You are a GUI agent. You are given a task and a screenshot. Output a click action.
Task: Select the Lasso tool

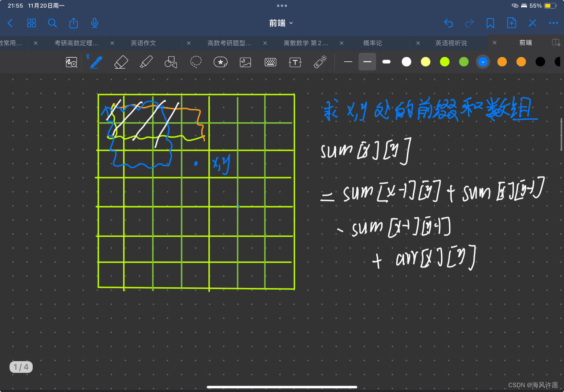click(x=196, y=62)
